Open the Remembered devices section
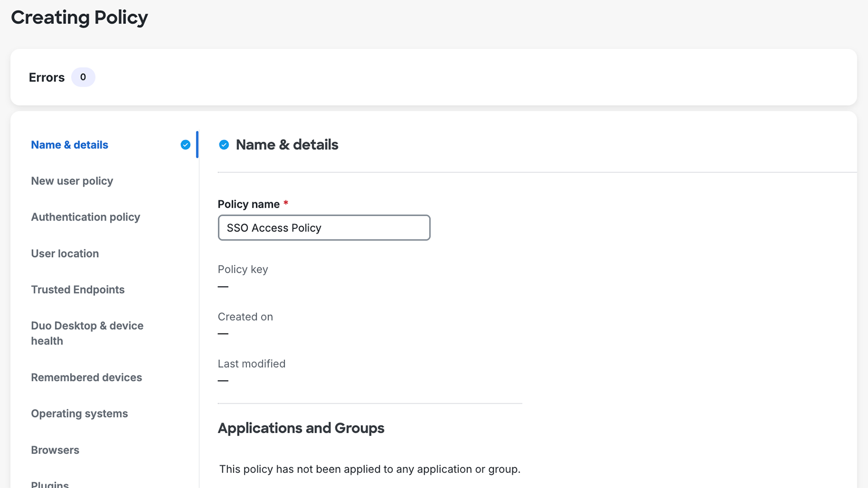 point(86,377)
